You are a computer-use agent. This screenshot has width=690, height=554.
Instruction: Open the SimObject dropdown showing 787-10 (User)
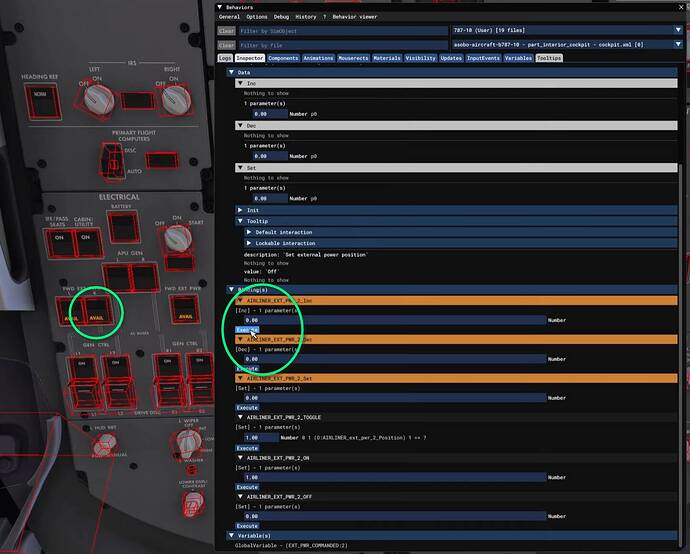click(x=567, y=30)
